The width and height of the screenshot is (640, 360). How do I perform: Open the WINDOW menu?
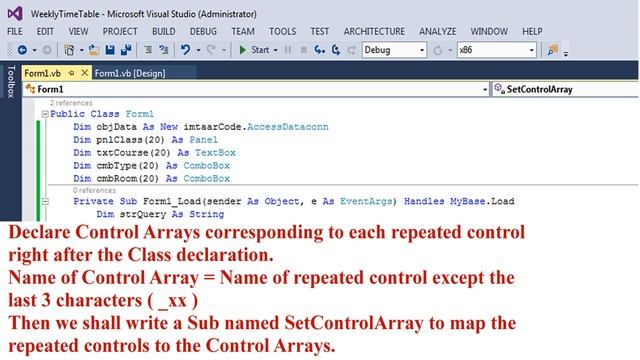point(489,31)
